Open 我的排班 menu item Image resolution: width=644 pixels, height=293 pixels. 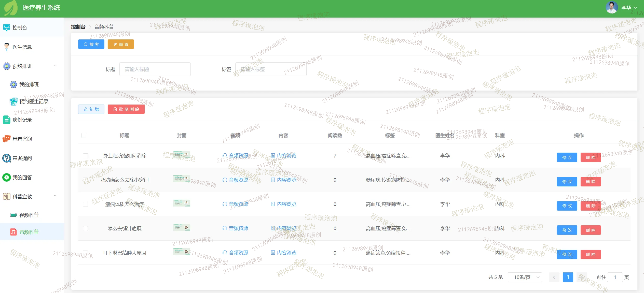tap(29, 84)
